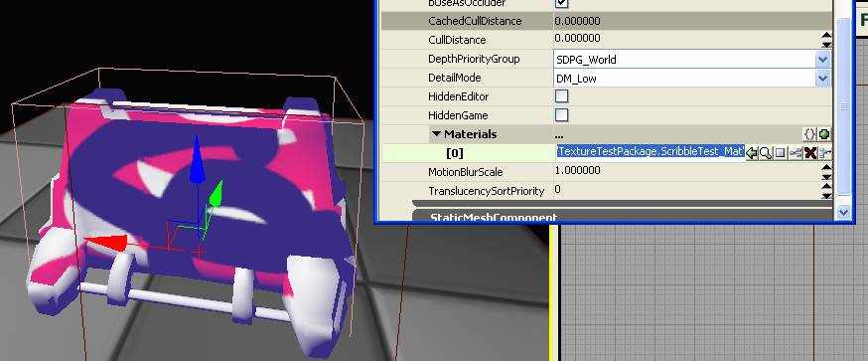Viewport: 868px width, 361px height.
Task: Open the DepthPriorityGroup dropdown
Action: pos(822,60)
